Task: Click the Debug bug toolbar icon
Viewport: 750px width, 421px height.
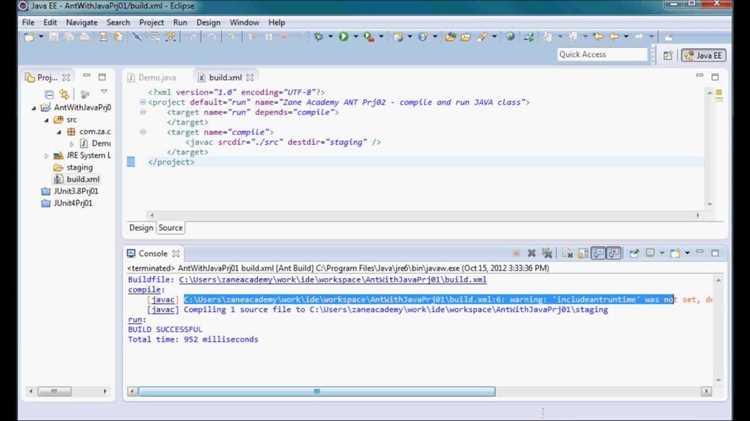Action: (319, 36)
